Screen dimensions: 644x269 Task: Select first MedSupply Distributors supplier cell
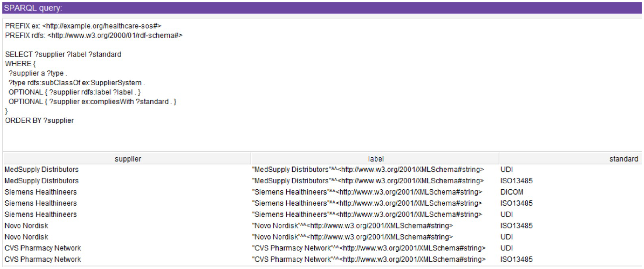(x=41, y=170)
